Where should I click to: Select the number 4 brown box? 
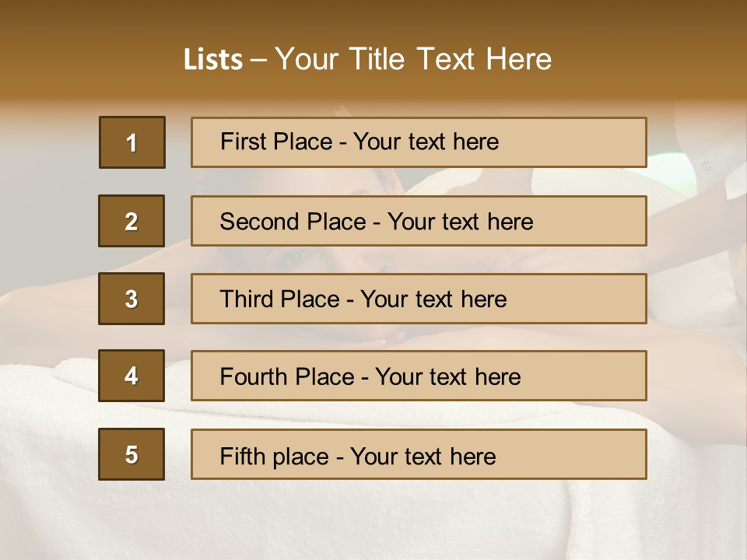click(132, 376)
